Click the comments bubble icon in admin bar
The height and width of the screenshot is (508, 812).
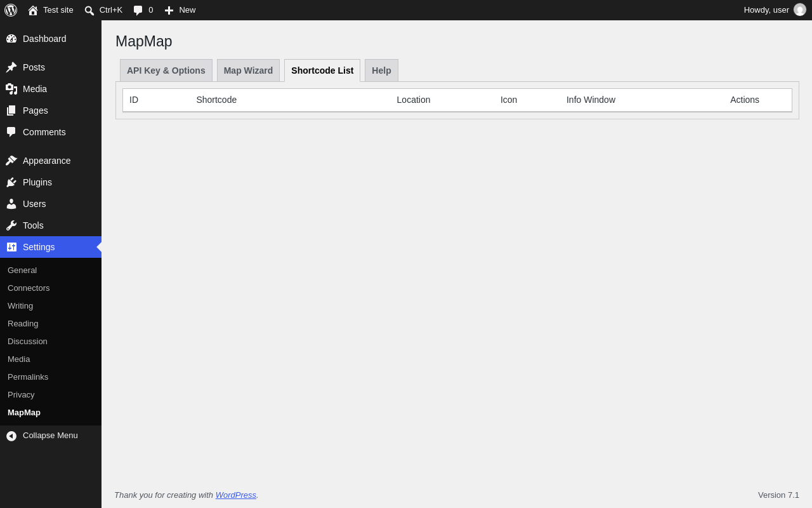click(138, 10)
